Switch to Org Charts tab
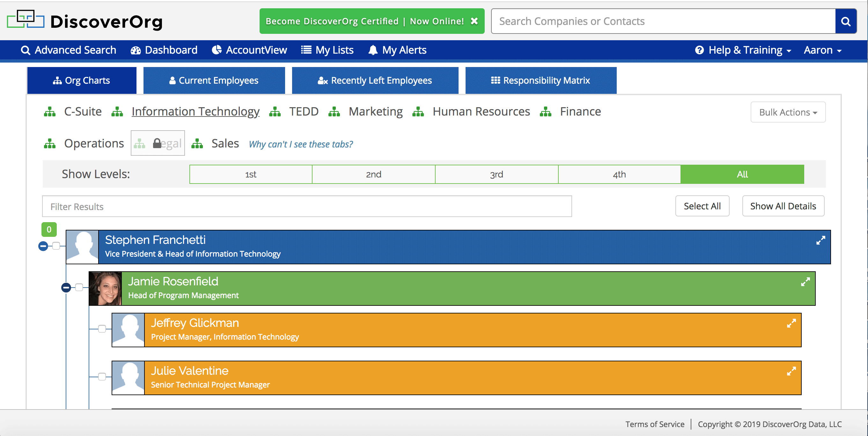Image resolution: width=868 pixels, height=436 pixels. pos(82,80)
